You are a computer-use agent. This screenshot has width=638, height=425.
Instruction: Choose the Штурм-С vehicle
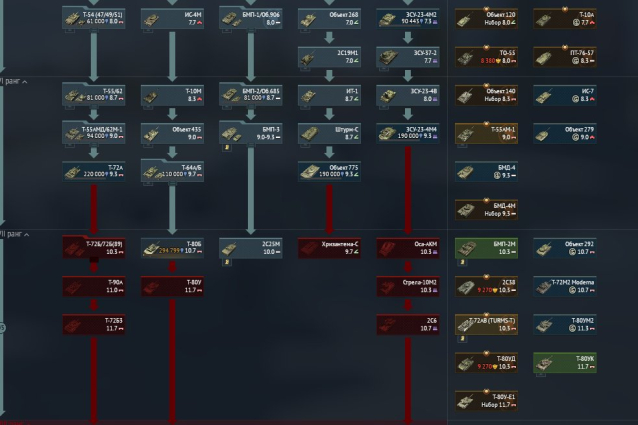tap(329, 133)
